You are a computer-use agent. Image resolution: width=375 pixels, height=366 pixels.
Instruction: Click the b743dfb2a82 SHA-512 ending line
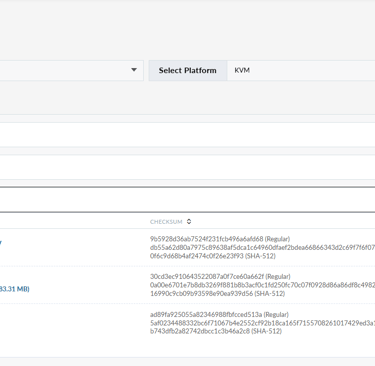point(216,331)
